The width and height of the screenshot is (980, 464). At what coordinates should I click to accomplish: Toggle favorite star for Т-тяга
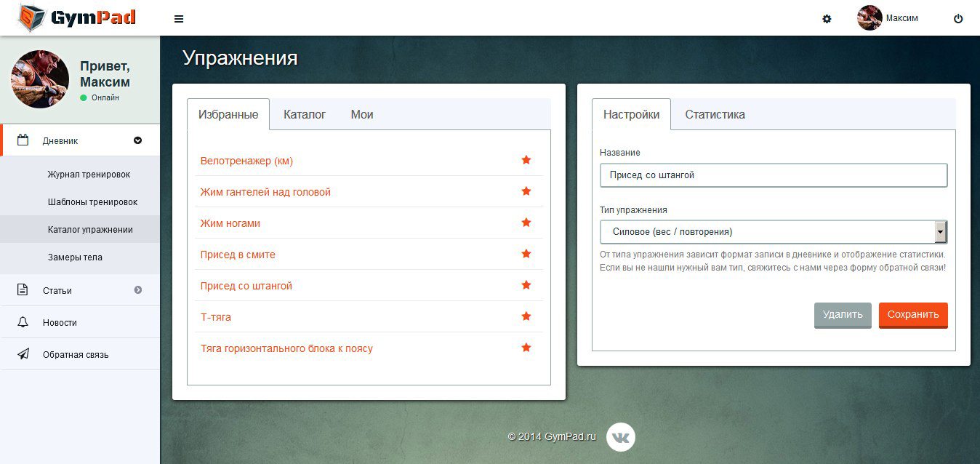(x=526, y=316)
